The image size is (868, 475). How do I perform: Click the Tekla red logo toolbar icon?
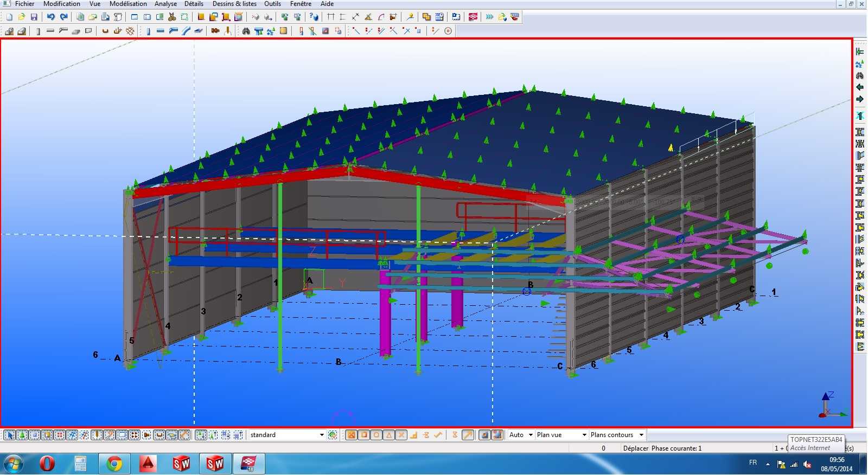click(x=473, y=17)
